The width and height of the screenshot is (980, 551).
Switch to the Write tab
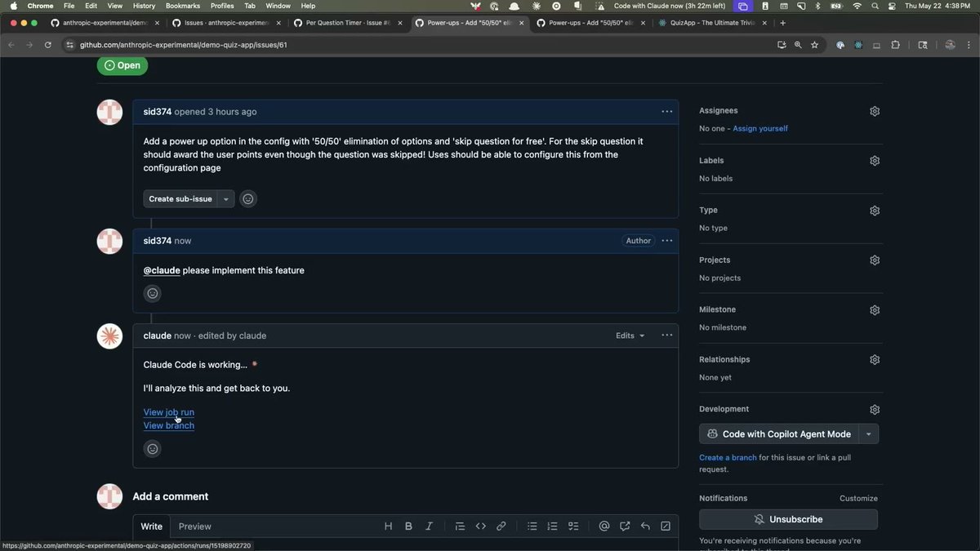(x=152, y=527)
